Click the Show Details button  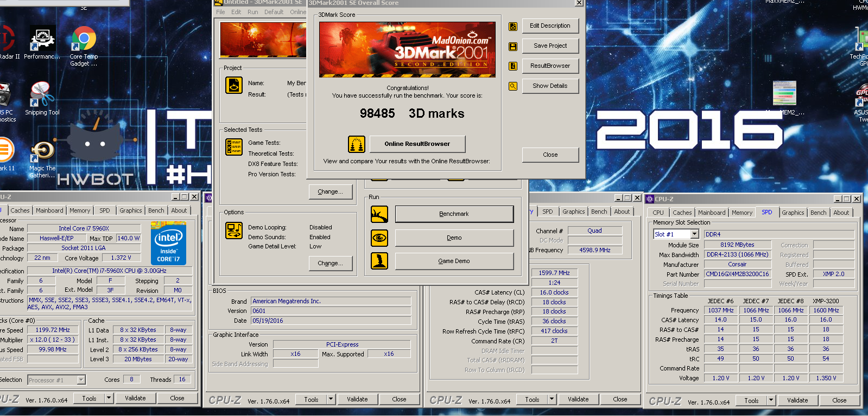coord(550,86)
